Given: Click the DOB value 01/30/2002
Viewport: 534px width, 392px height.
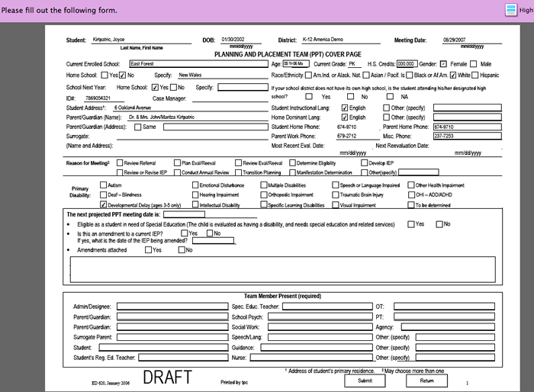Looking at the screenshot, I should point(233,40).
